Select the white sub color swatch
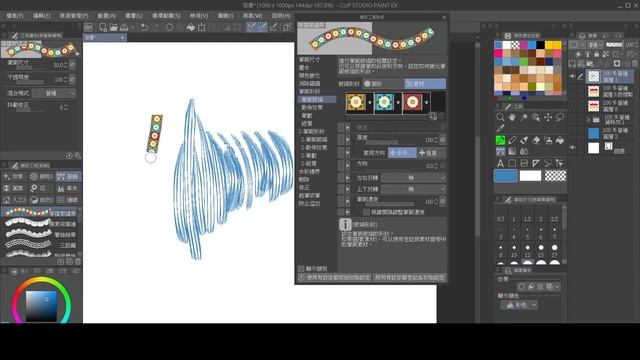 click(x=530, y=176)
